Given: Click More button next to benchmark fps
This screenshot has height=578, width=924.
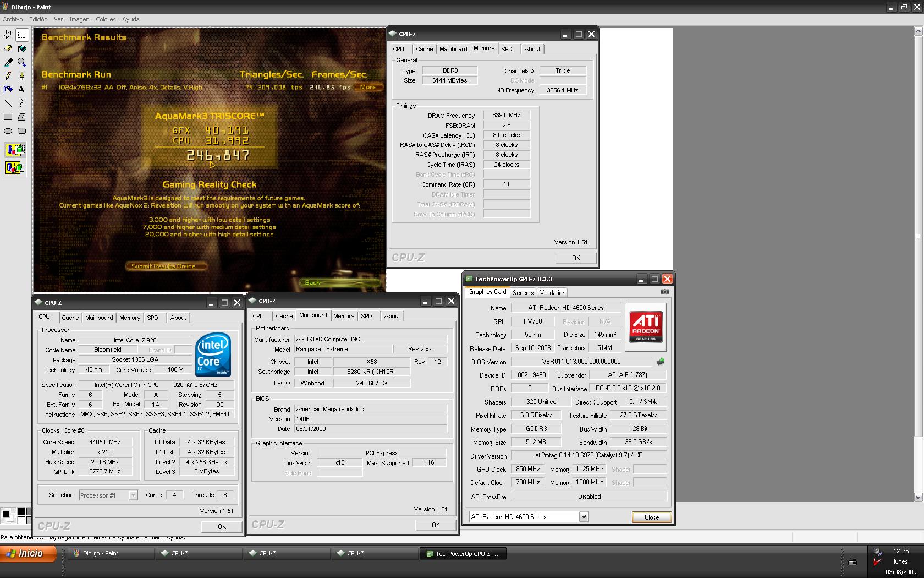Looking at the screenshot, I should pos(368,87).
